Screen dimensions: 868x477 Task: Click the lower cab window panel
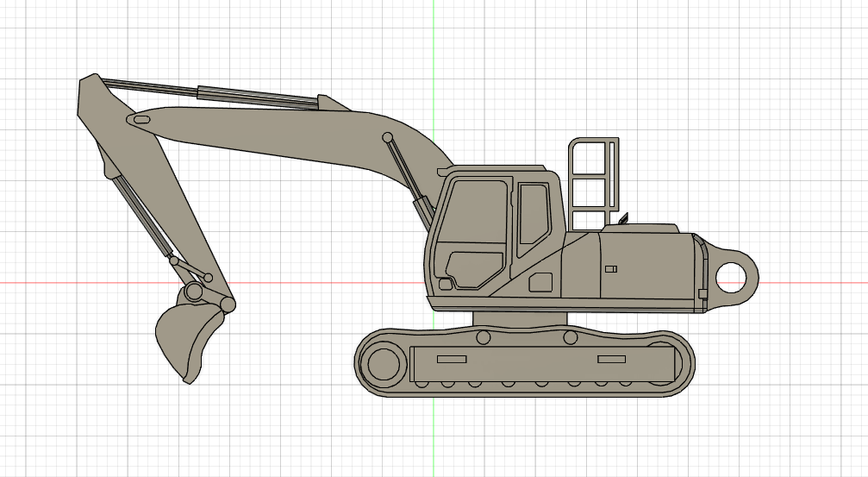pyautogui.click(x=475, y=270)
